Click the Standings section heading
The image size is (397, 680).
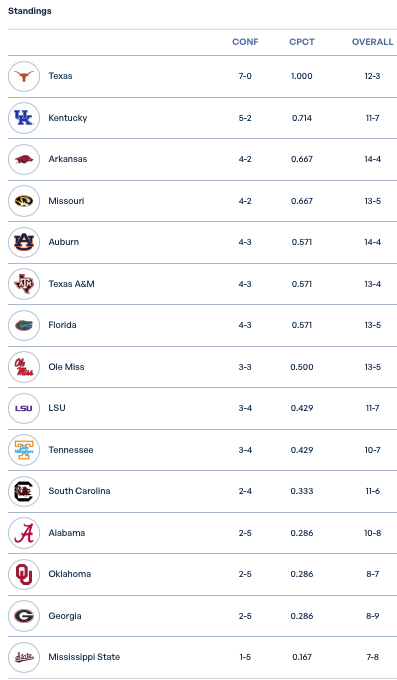tap(30, 11)
